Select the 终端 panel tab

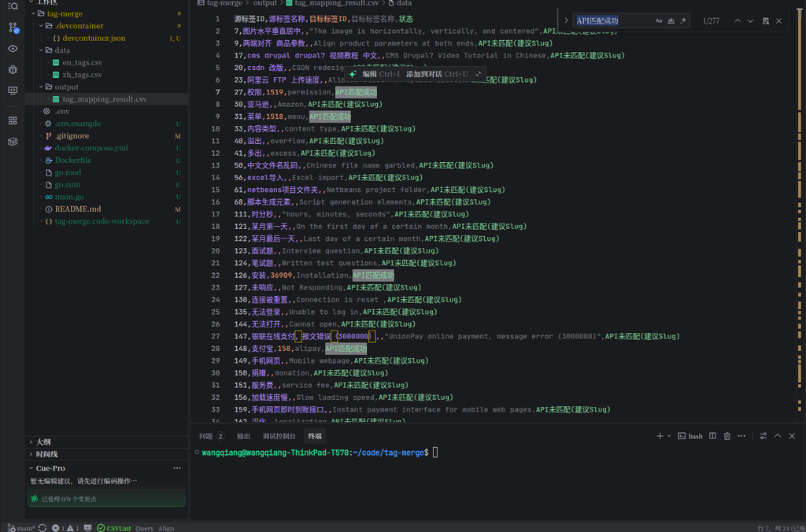(x=315, y=436)
